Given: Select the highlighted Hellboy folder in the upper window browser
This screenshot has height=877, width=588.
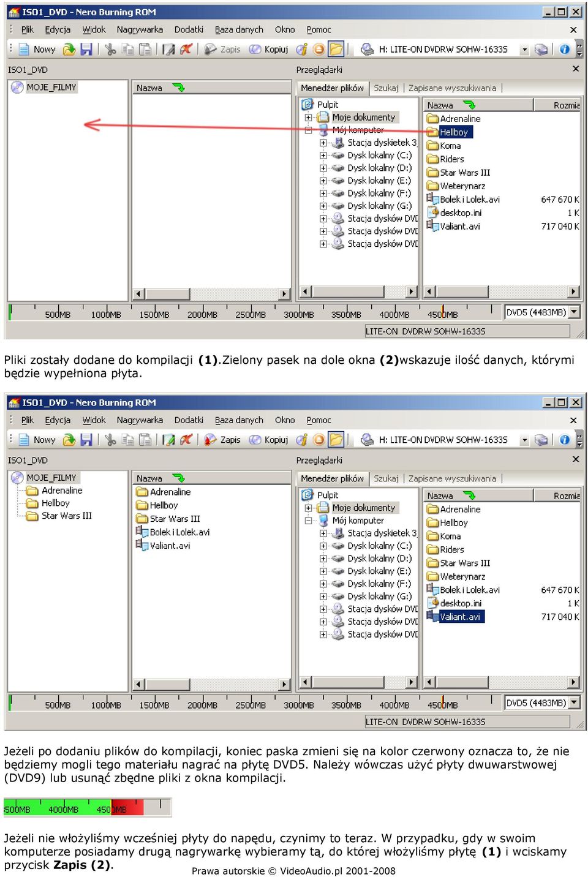Looking at the screenshot, I should [x=450, y=132].
